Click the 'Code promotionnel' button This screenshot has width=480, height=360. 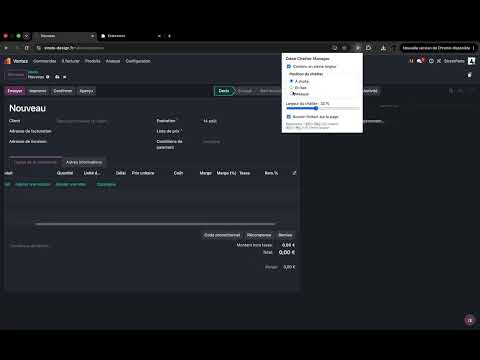(222, 235)
